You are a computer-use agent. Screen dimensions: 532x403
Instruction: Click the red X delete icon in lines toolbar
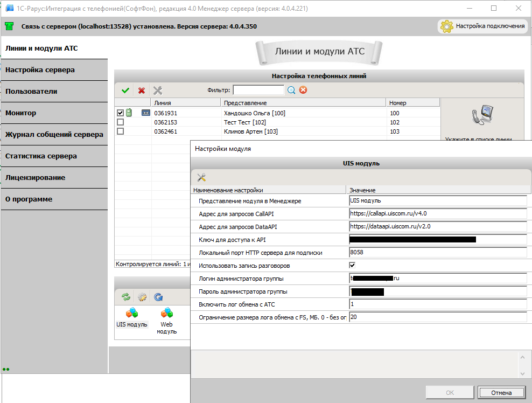(x=142, y=91)
